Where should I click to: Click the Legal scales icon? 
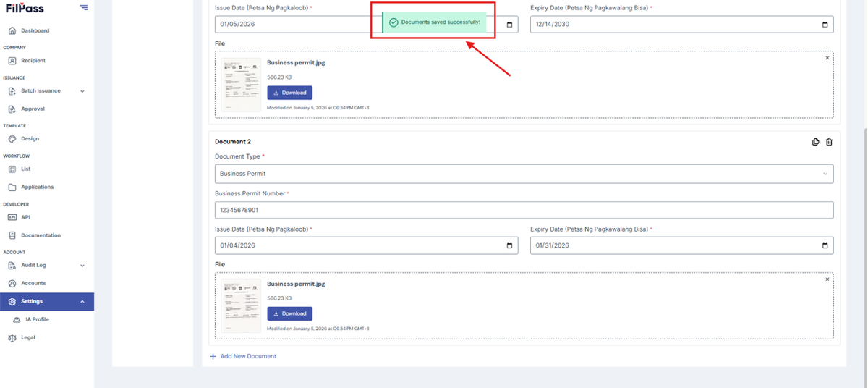12,338
